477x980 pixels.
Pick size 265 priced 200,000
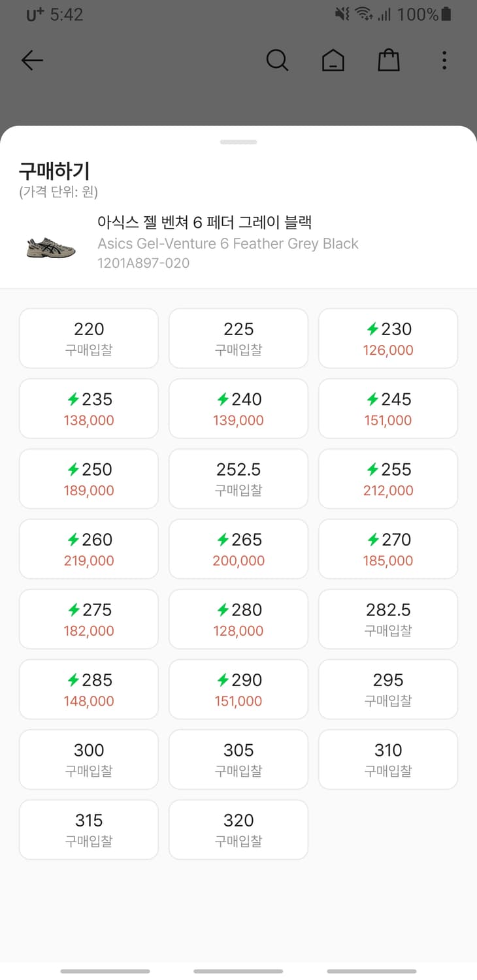tap(238, 549)
